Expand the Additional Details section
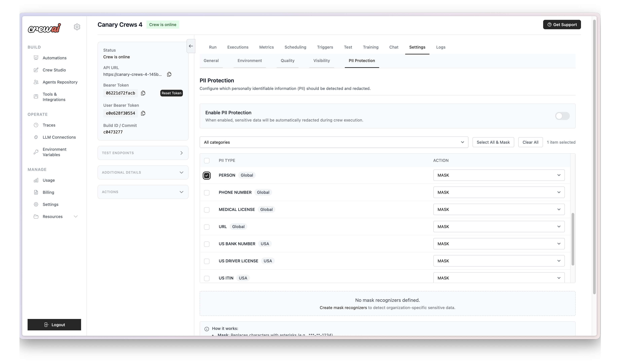 point(143,173)
